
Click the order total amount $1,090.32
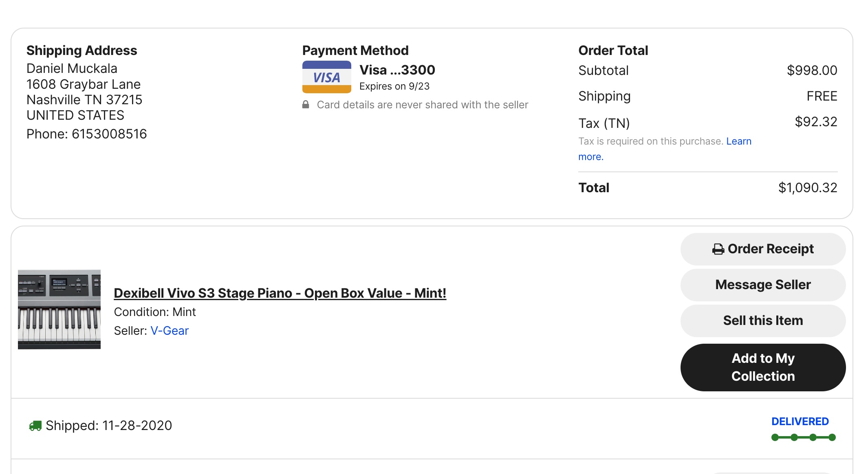pos(807,188)
